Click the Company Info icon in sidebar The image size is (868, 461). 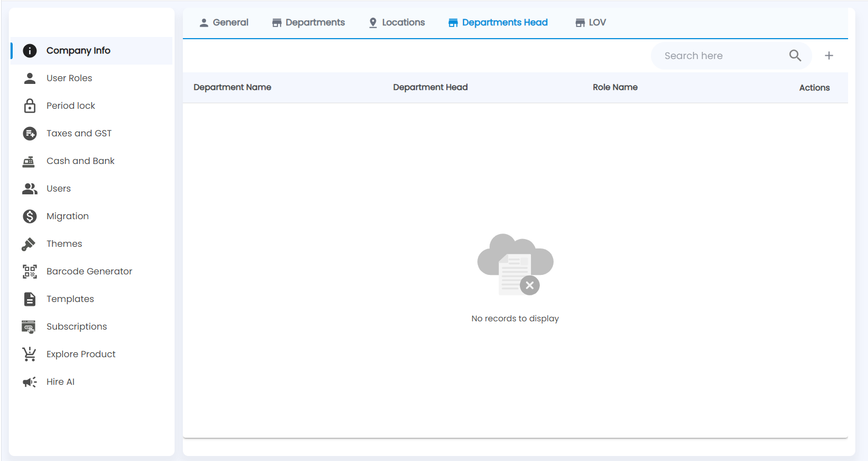tap(30, 51)
